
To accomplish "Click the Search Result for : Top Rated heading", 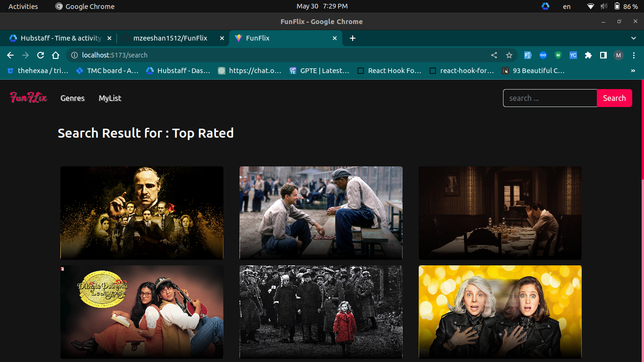I will pyautogui.click(x=146, y=133).
